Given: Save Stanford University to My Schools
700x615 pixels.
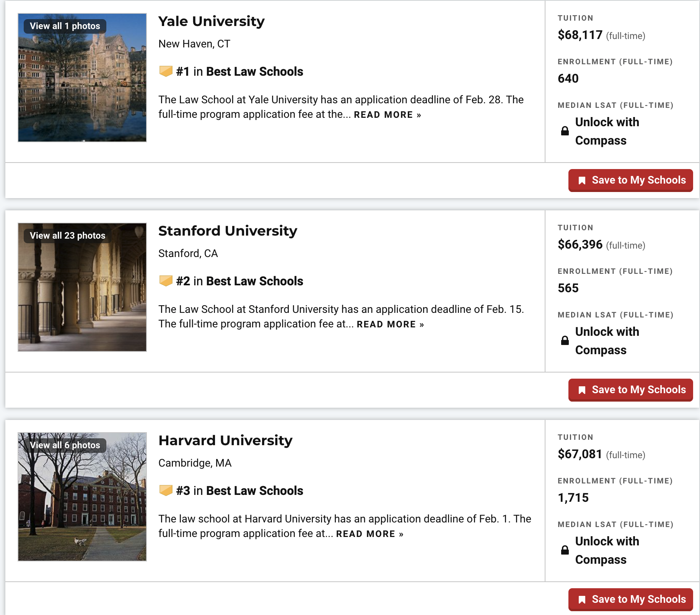Looking at the screenshot, I should point(630,390).
